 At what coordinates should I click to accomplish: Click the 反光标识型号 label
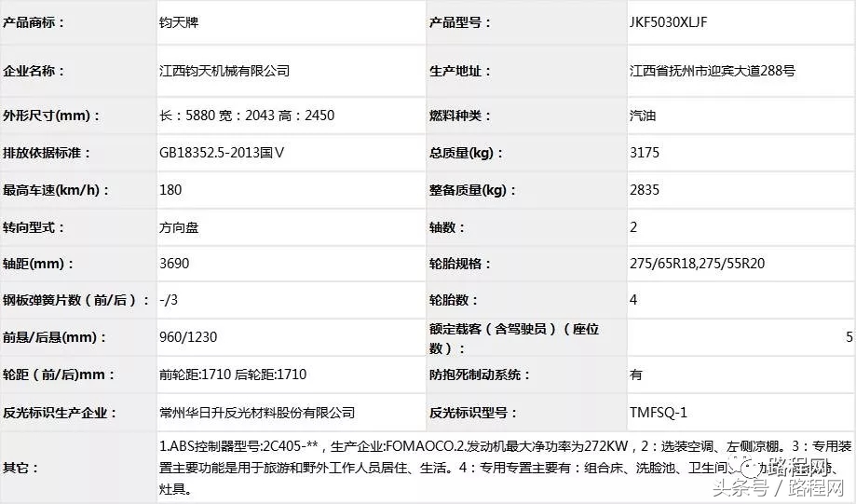tap(473, 413)
